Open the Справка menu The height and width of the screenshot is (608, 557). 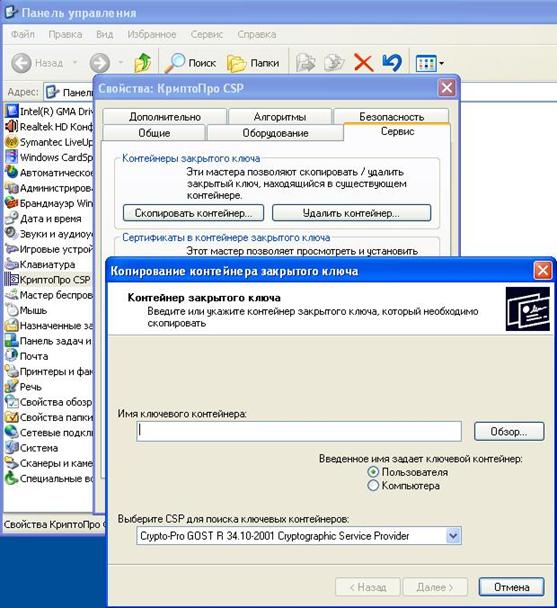[257, 35]
